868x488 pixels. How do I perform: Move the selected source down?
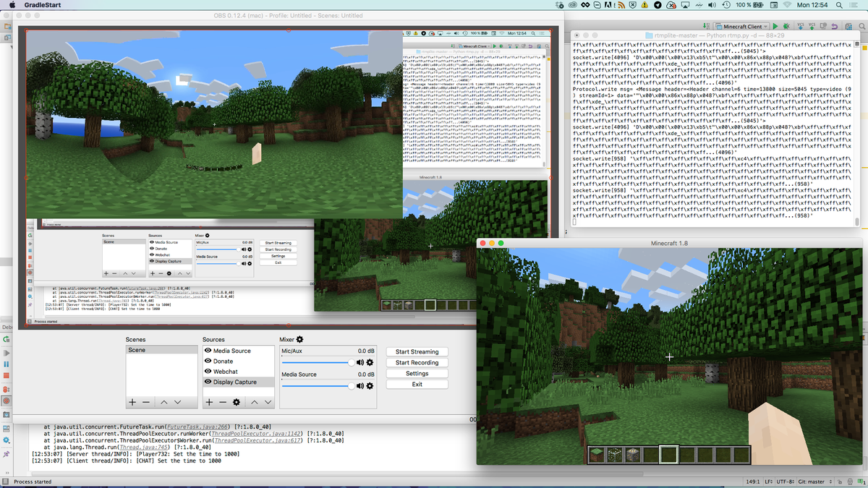tap(268, 402)
